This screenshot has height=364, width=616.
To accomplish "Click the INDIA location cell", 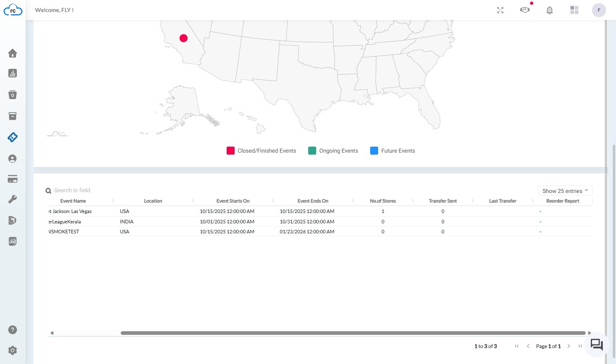I will (x=127, y=221).
